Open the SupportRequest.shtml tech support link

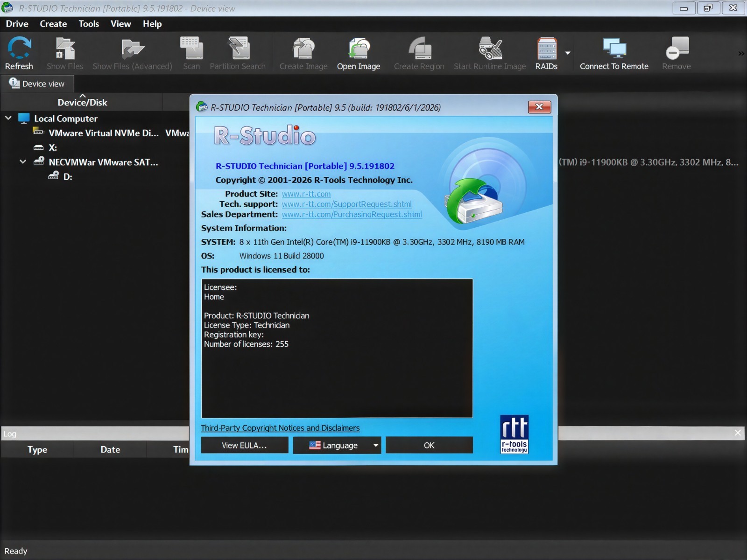pos(347,204)
